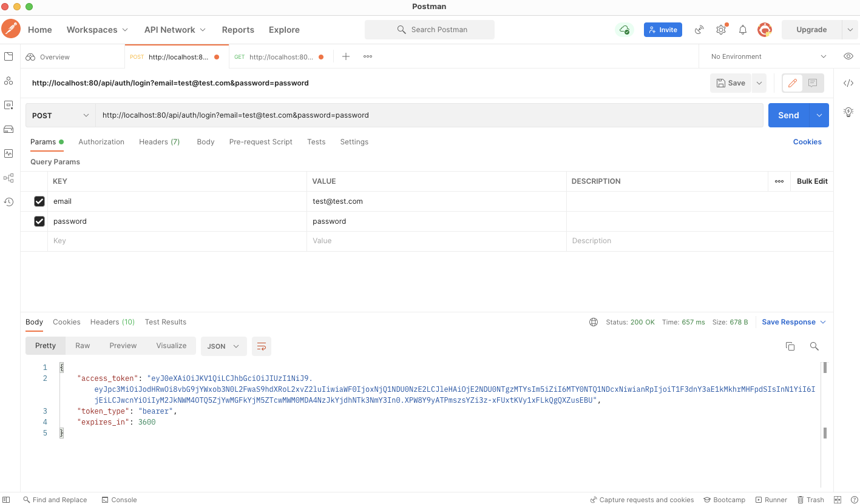Click the network globe icon by Status
Viewport: 860px width, 504px height.
[594, 322]
